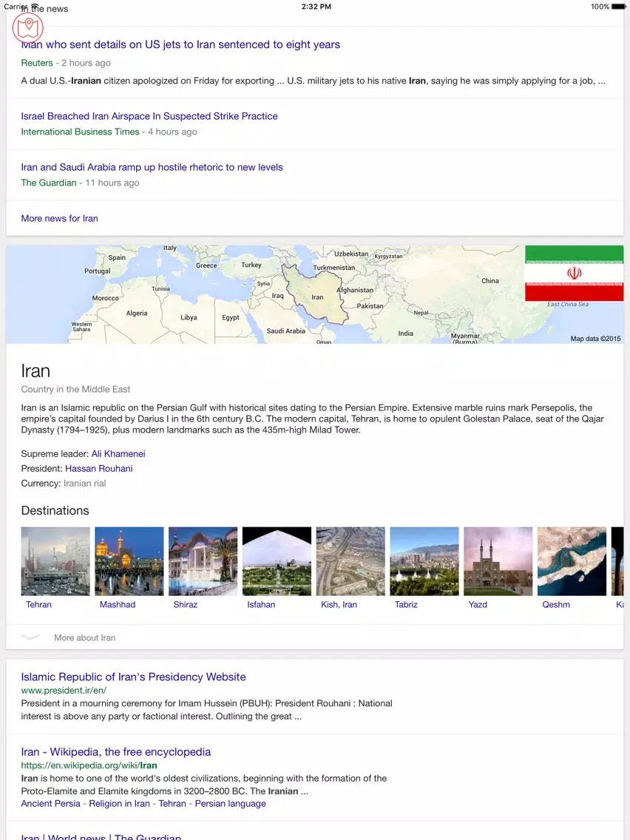
Task: Tap www.president.ir/en/ URL text
Action: click(x=64, y=691)
